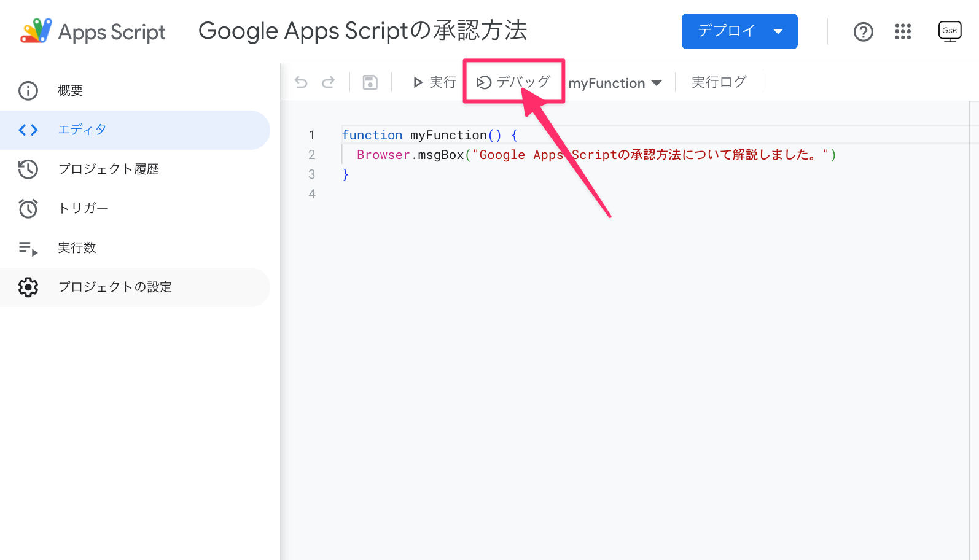Undo the last edit with undo icon

coord(301,82)
